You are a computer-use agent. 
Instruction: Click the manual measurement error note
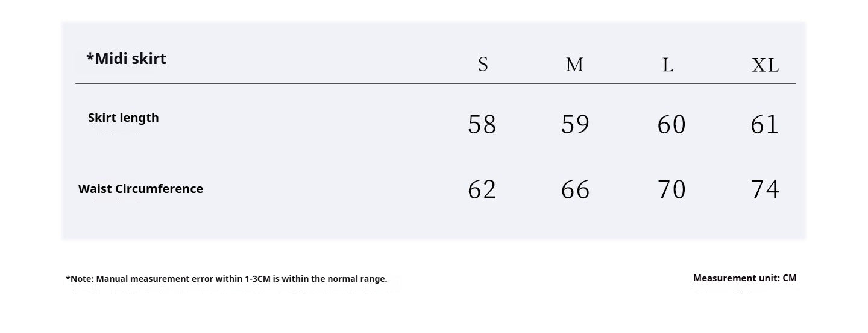227,279
